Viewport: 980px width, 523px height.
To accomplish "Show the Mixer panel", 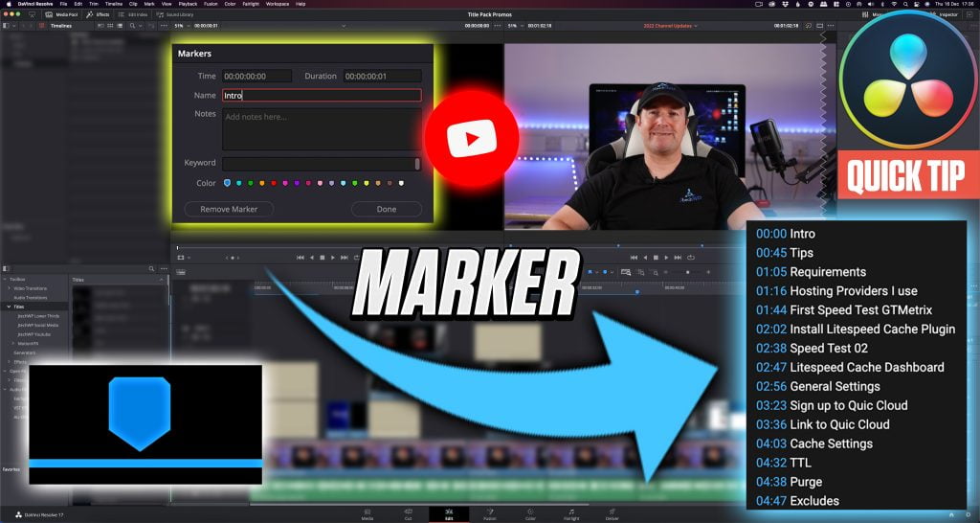I will coord(874,14).
